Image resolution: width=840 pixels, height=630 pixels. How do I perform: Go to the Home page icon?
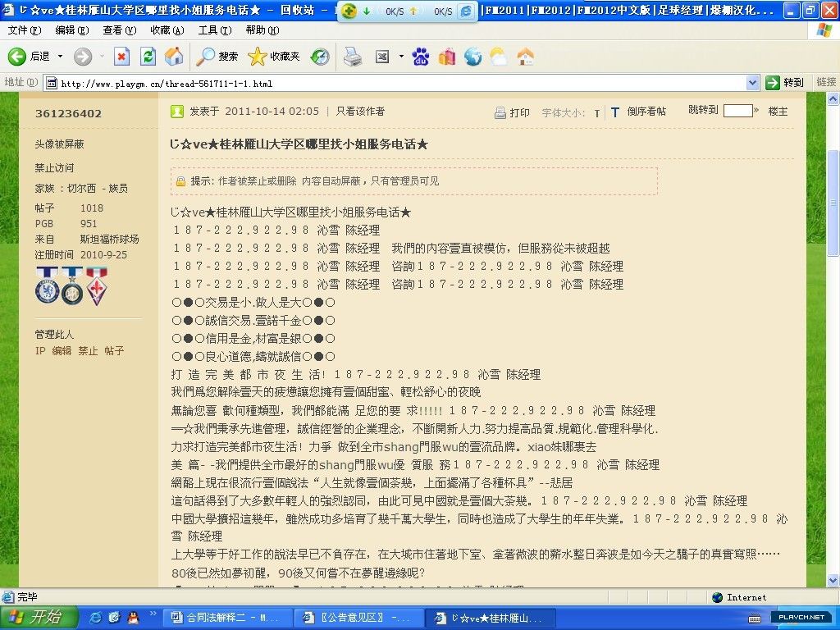[174, 57]
